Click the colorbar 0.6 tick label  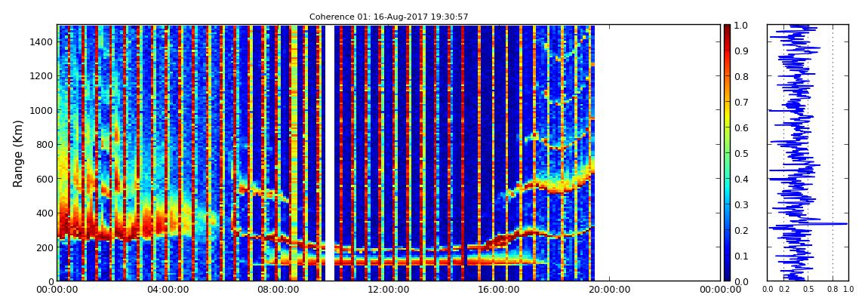(x=740, y=127)
